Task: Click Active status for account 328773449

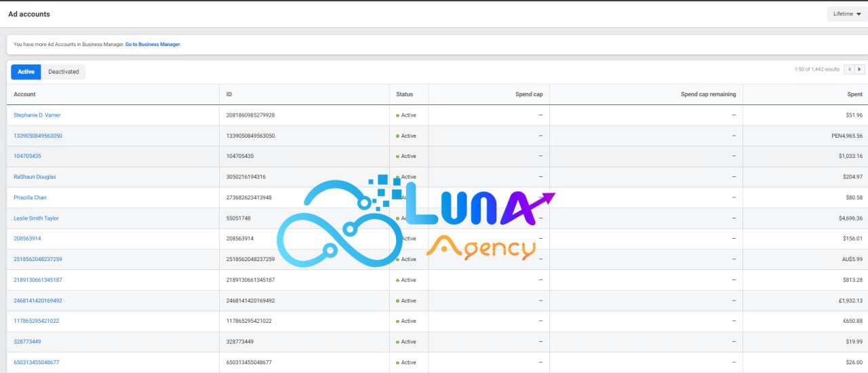Action: tap(406, 342)
